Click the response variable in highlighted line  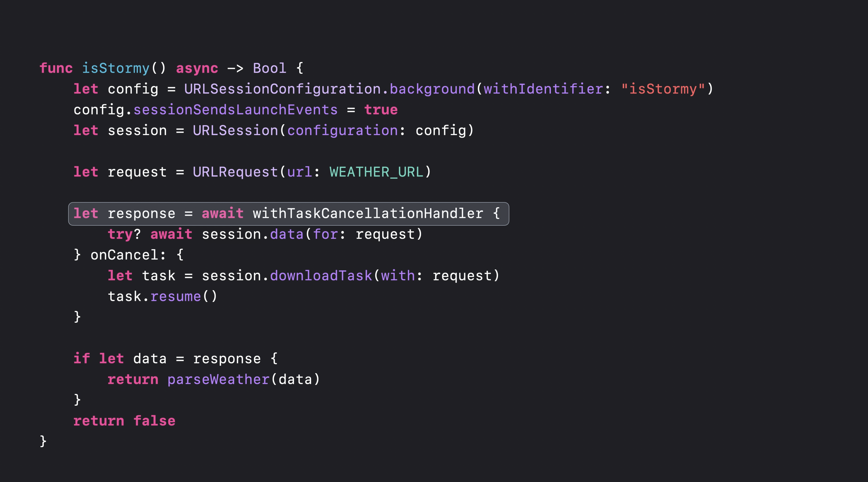pos(141,214)
